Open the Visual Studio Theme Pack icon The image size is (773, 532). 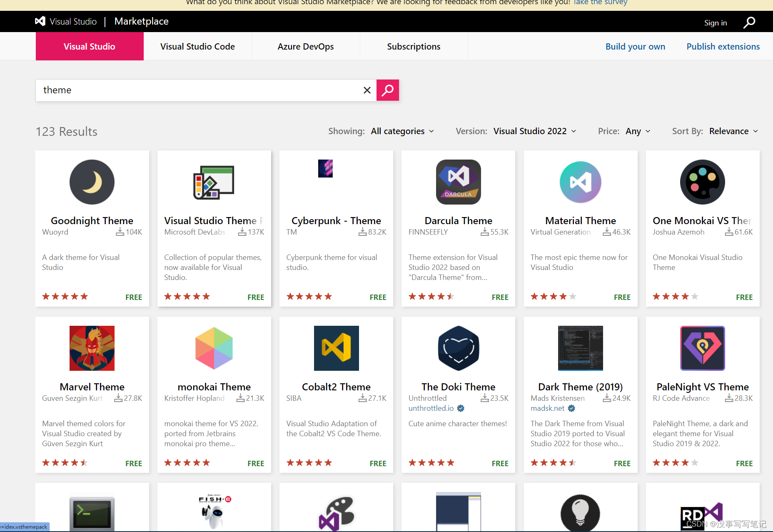[x=214, y=182]
